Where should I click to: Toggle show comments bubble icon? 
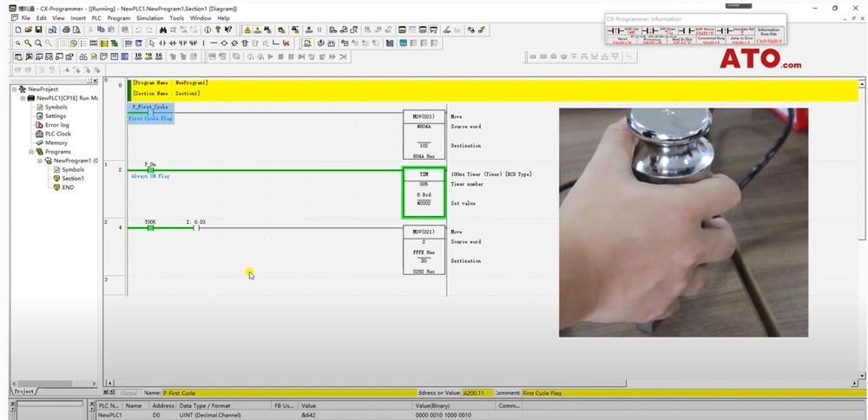(73, 43)
